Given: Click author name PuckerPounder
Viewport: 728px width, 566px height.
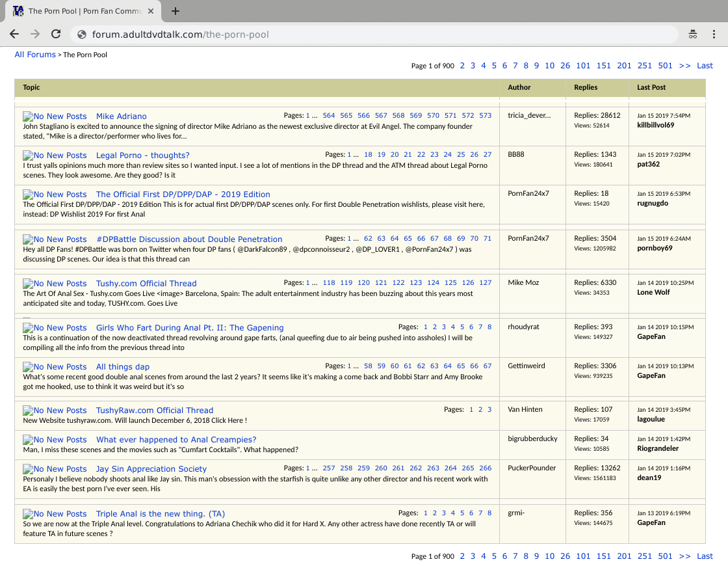Looking at the screenshot, I should [x=532, y=468].
